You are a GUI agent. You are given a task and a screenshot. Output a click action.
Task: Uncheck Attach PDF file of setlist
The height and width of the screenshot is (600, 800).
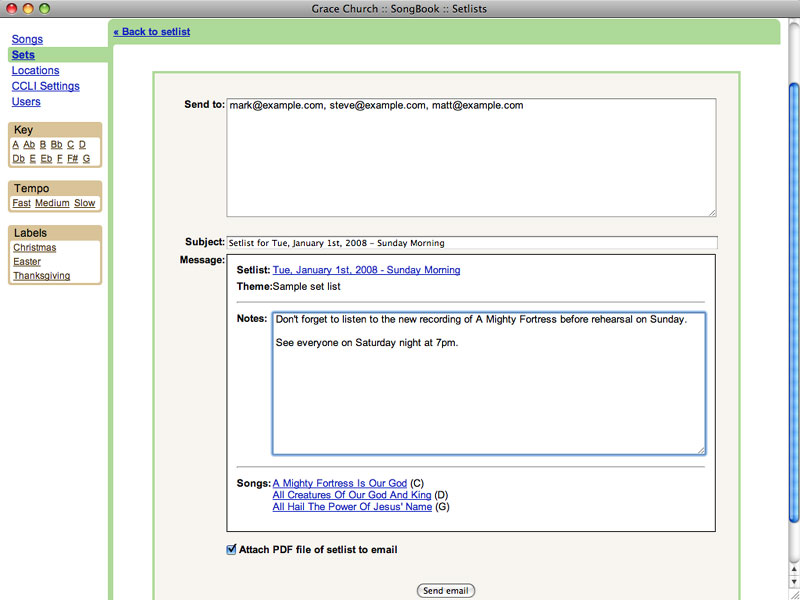(231, 549)
